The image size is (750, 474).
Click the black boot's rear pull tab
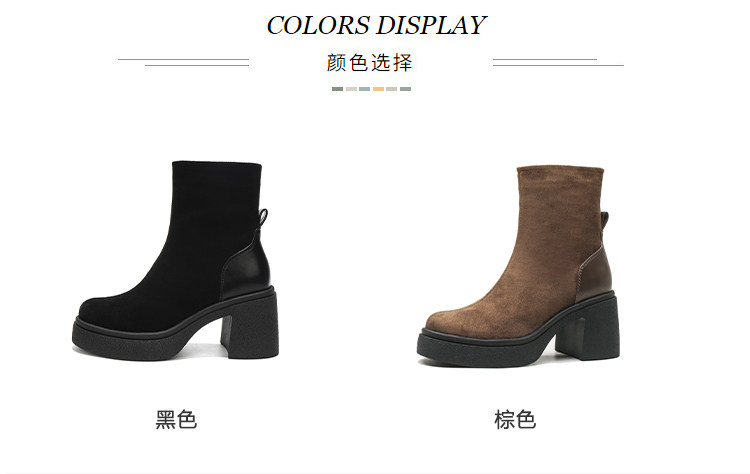(x=264, y=219)
